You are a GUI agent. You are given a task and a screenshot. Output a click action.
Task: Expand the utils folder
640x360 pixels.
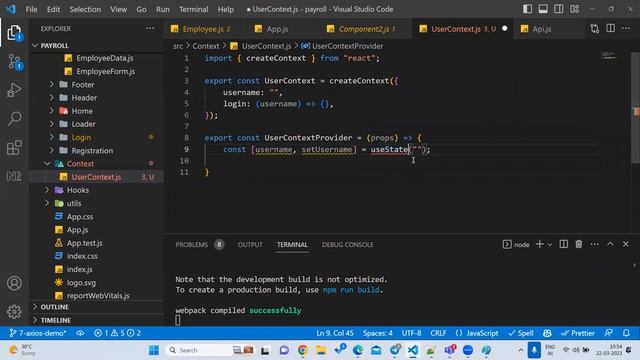point(47,203)
